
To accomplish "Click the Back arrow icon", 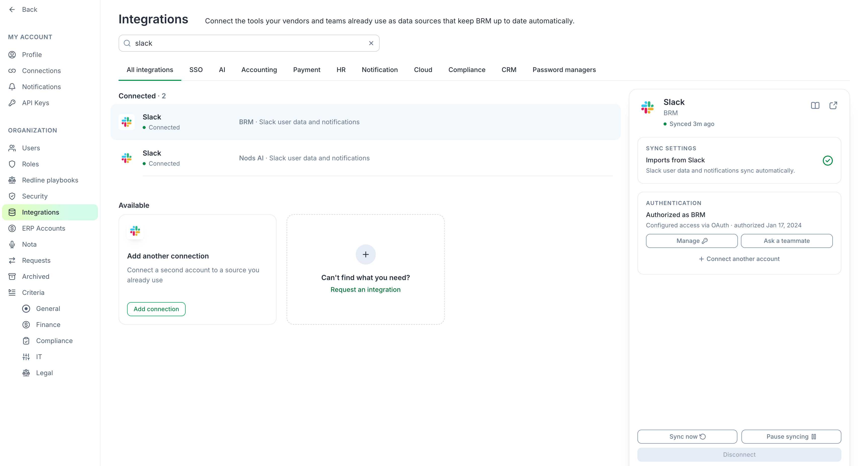I will [12, 10].
